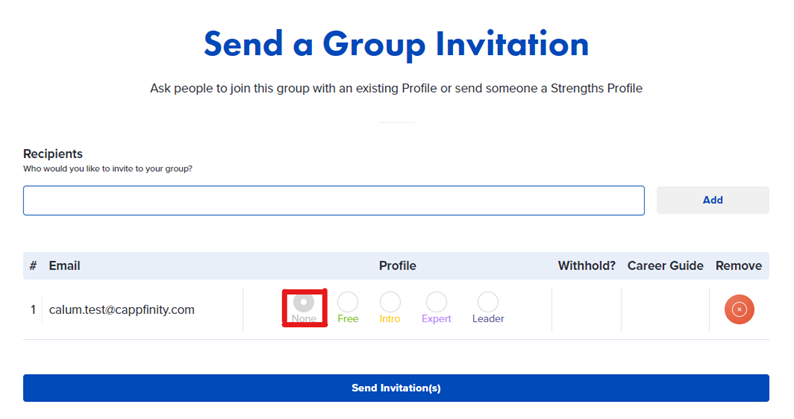Choose the Expert profile radio button
Viewport: 794px width, 419px height.
[436, 302]
